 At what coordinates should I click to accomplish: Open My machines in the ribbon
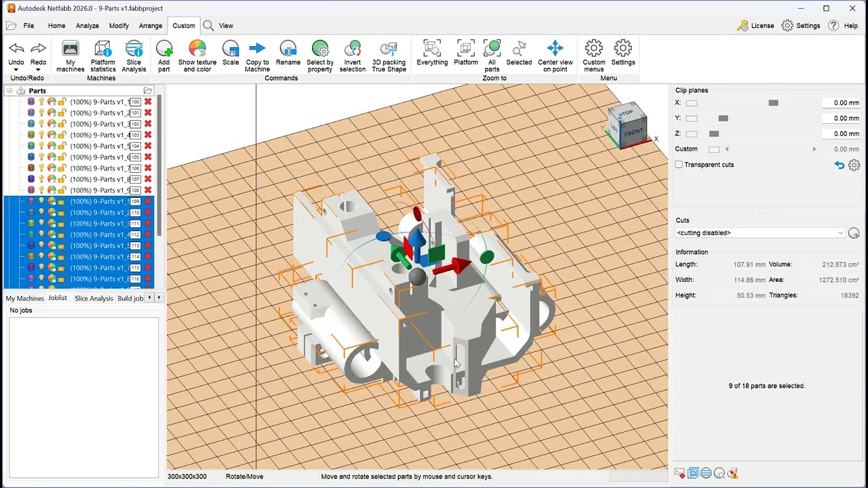click(x=71, y=56)
